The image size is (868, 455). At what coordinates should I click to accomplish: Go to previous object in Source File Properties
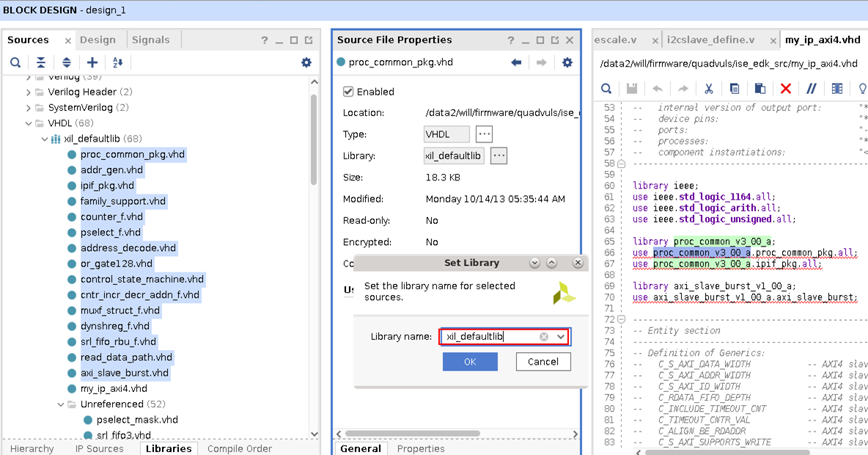tap(517, 62)
